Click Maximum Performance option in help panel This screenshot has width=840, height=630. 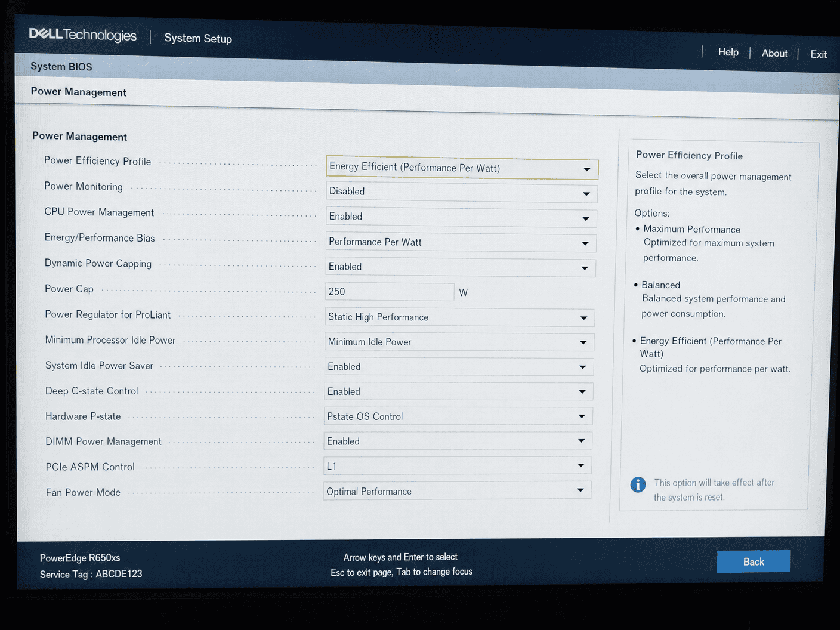pos(692,229)
